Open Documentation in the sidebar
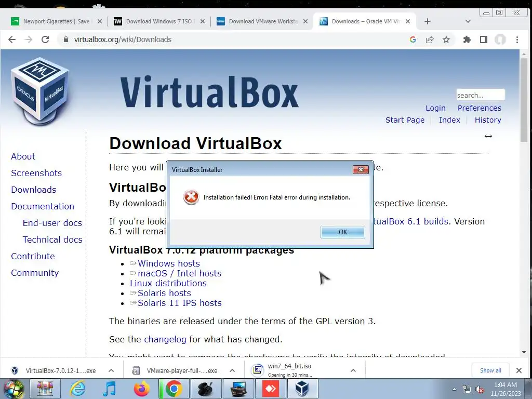This screenshot has height=399, width=532. (43, 206)
